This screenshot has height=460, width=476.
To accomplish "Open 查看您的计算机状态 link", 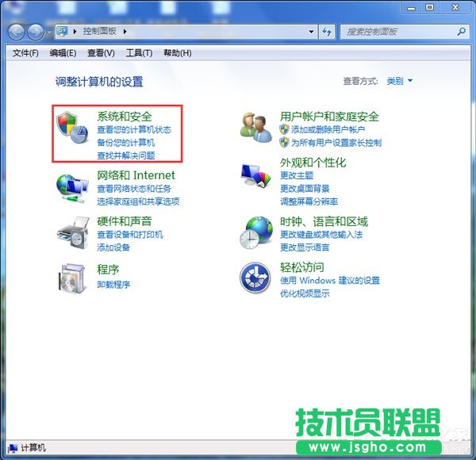I will [x=134, y=129].
